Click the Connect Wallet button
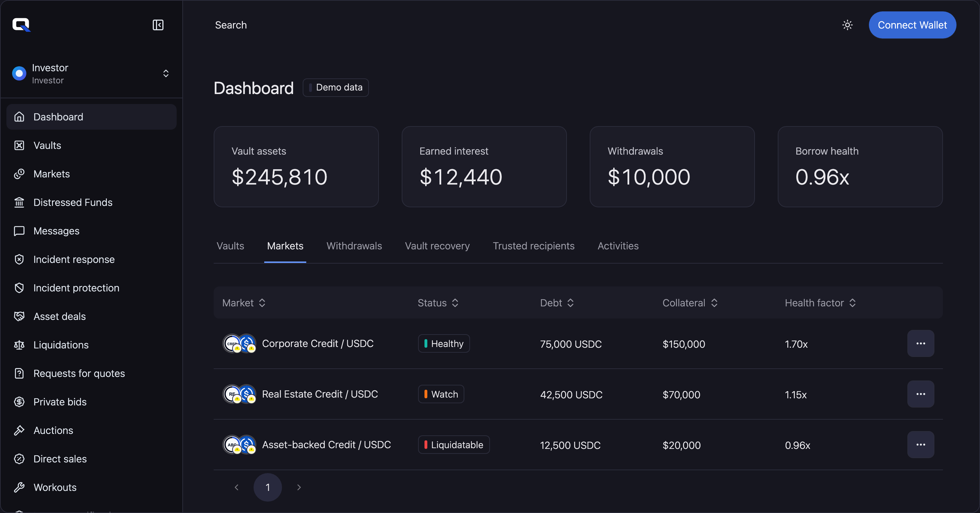The image size is (980, 513). [912, 25]
